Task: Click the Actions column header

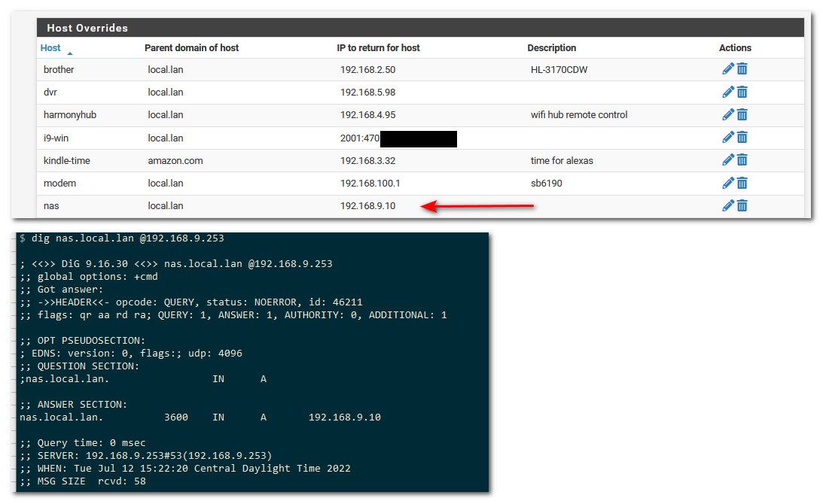Action: tap(735, 47)
